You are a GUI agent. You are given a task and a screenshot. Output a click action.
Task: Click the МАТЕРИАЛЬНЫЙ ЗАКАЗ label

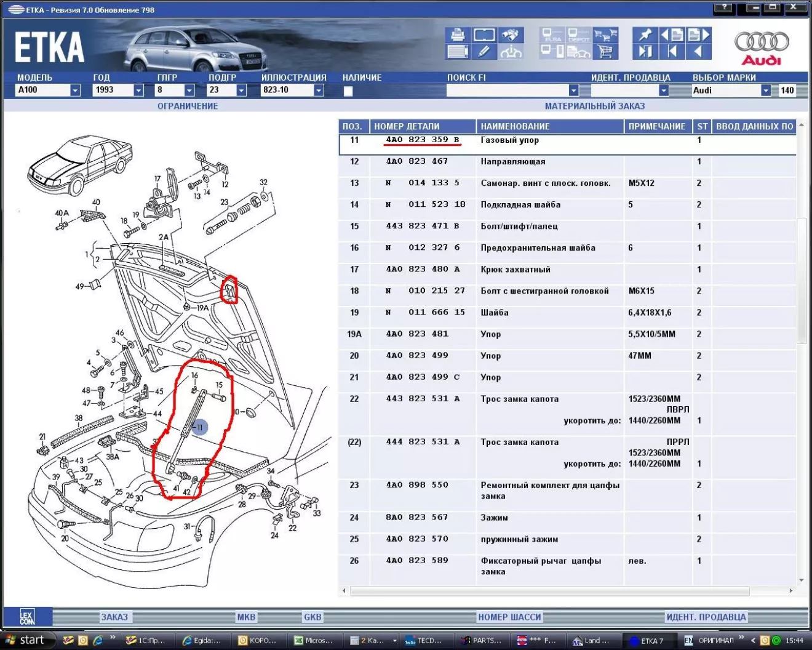[x=594, y=106]
